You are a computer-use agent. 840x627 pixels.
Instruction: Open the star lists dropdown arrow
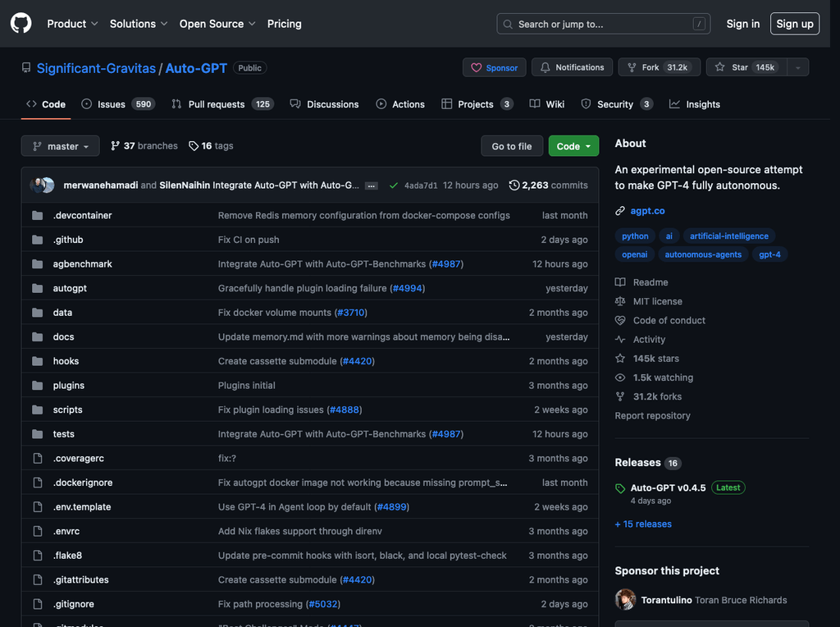[x=797, y=67]
